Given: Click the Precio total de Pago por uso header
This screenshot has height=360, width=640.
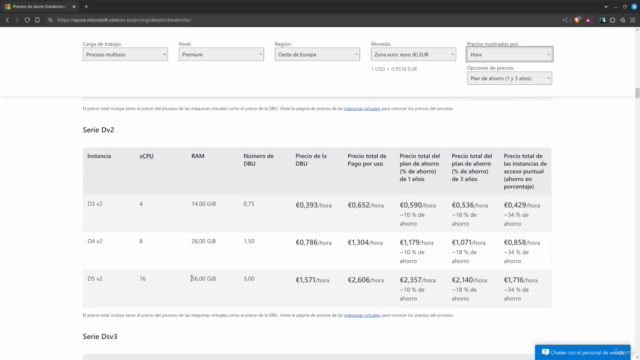Looking at the screenshot, I should 367,160.
